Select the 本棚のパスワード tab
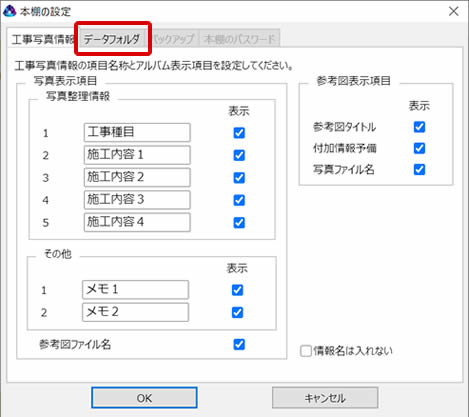The width and height of the screenshot is (469, 417). coord(239,39)
